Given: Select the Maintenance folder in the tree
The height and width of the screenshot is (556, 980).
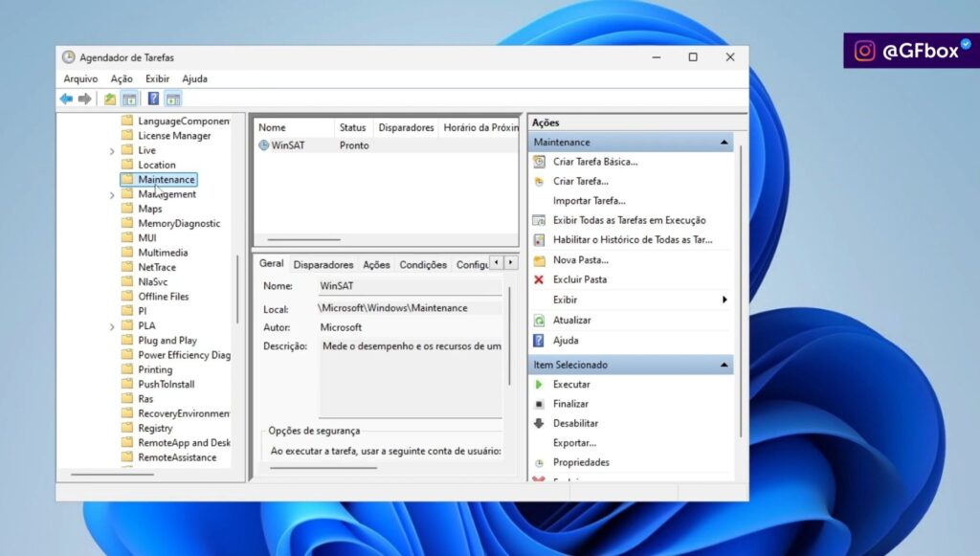Looking at the screenshot, I should pyautogui.click(x=167, y=179).
